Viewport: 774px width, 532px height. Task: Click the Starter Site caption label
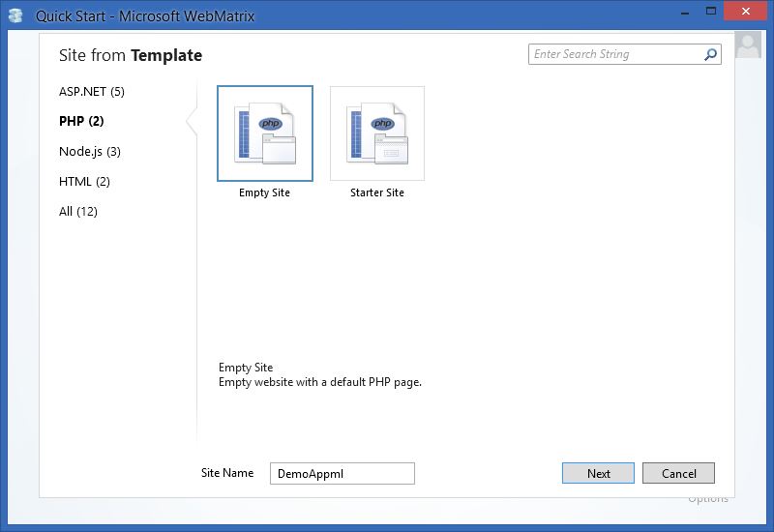[x=377, y=192]
